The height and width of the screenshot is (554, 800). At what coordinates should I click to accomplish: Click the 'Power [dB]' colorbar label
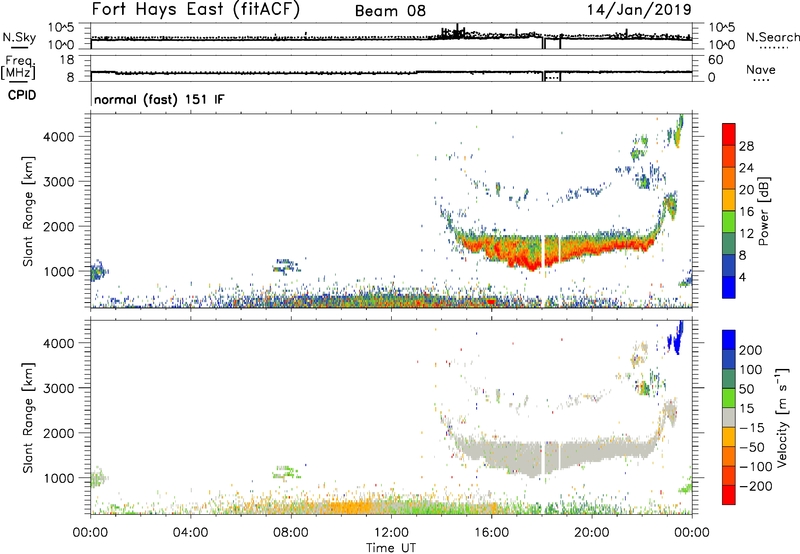click(763, 211)
